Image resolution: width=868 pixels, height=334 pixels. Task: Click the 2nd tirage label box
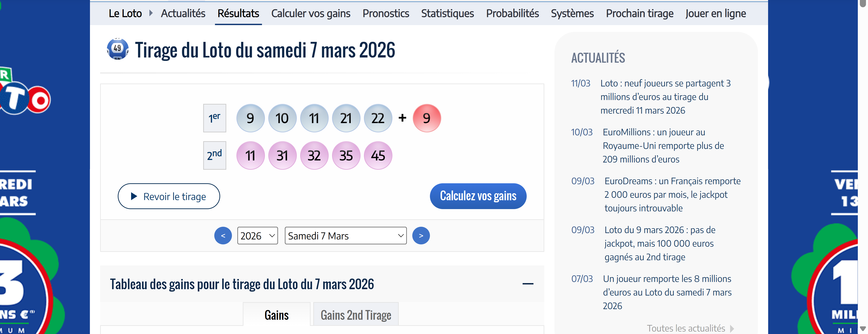coord(215,155)
